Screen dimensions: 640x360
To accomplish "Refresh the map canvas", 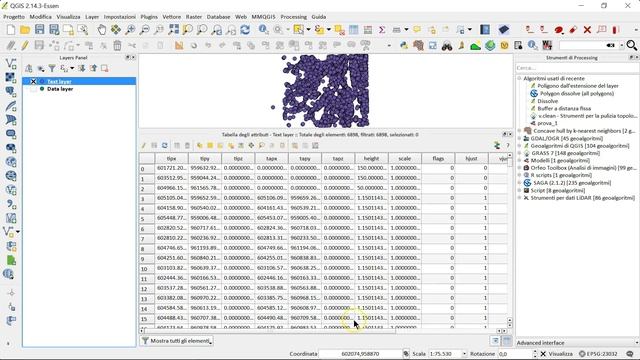I will click(245, 29).
